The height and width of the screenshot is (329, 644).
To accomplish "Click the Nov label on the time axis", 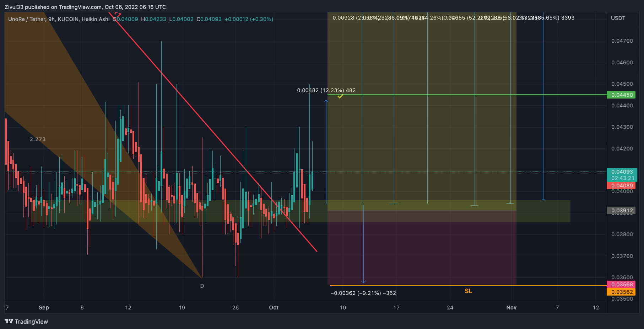I will click(x=512, y=308).
